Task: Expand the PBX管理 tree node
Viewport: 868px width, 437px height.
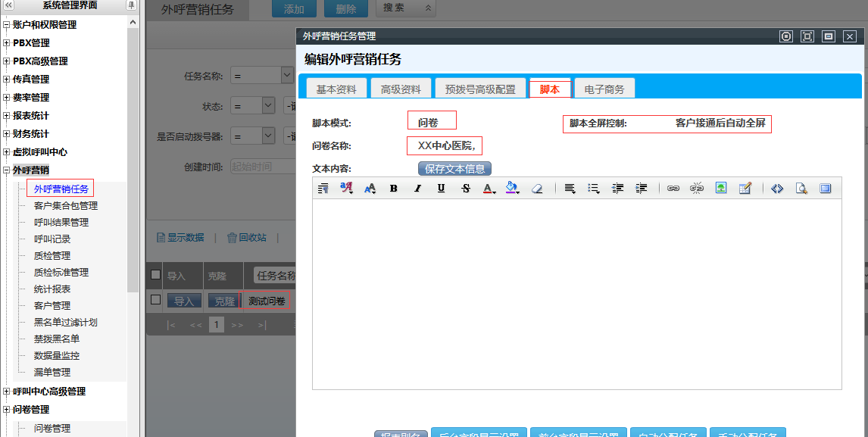Action: coord(7,43)
